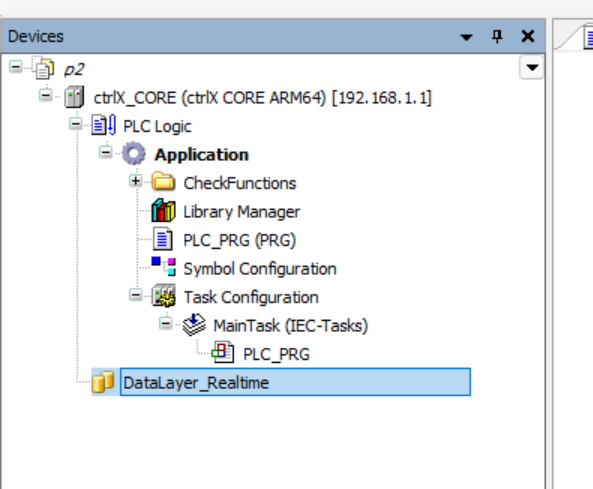Select the DataLayer_Realtime tree item
Viewport: 593px width, 489px height.
pos(295,382)
